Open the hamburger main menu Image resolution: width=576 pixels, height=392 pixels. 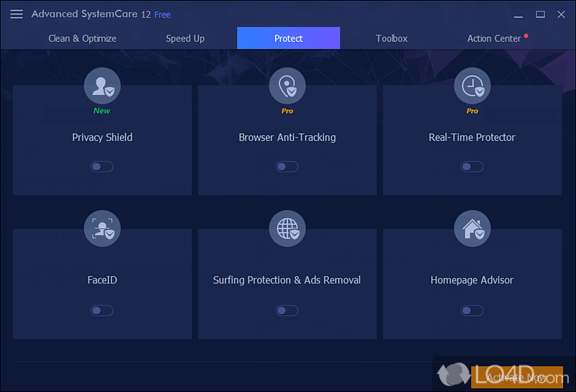[x=17, y=14]
